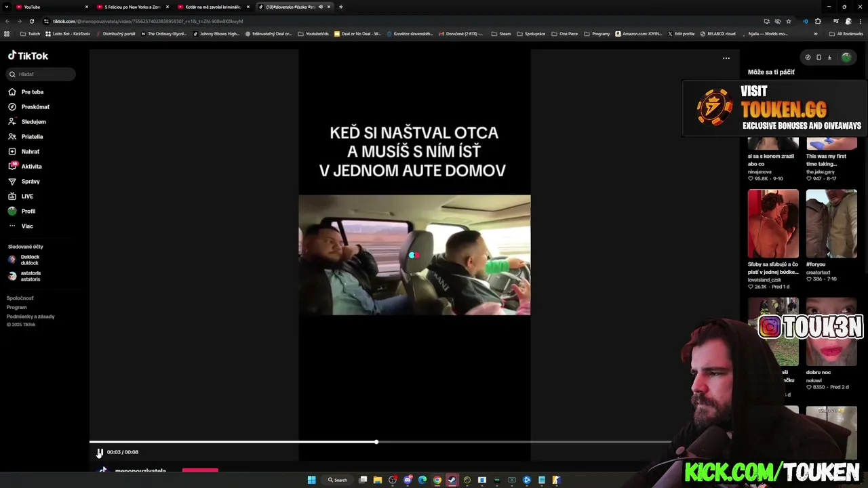Click the phone app icon in header
The width and height of the screenshot is (868, 488).
coord(818,58)
